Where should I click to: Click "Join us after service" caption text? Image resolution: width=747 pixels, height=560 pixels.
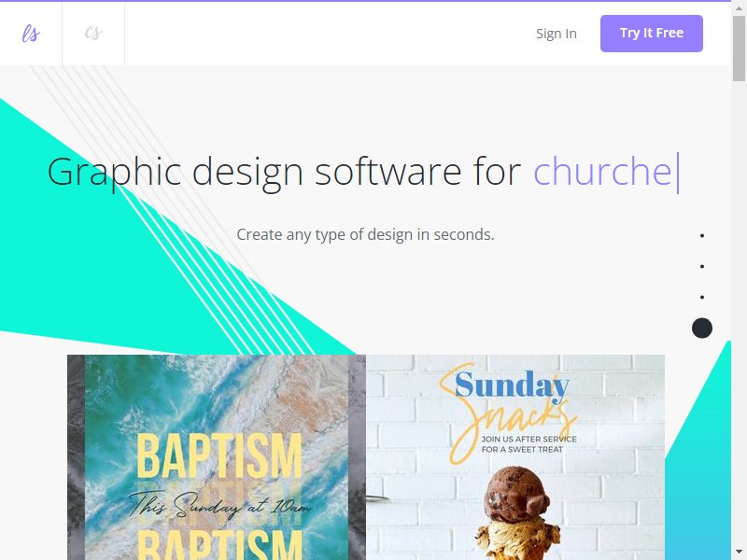pyautogui.click(x=529, y=439)
